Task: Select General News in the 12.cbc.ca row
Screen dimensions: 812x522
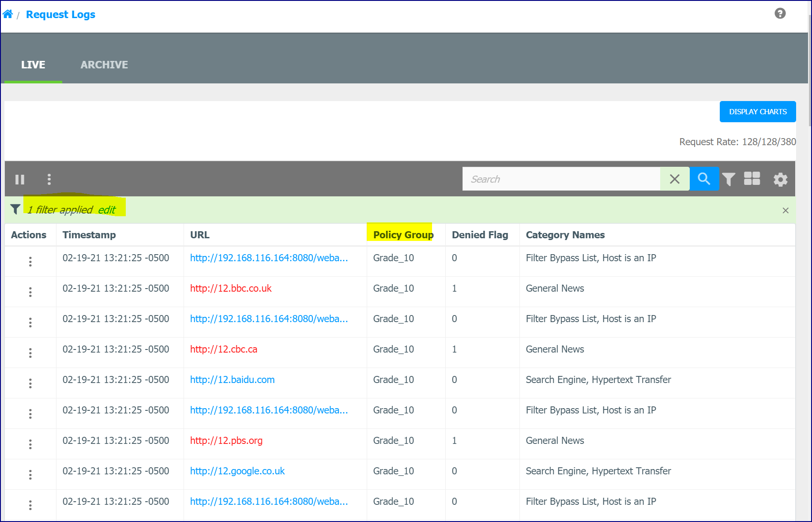Action: click(x=555, y=349)
